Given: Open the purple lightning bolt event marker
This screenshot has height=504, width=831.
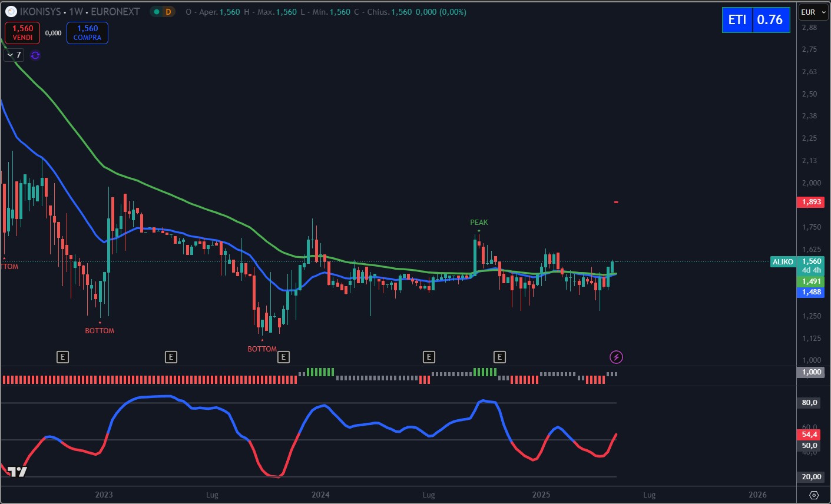Looking at the screenshot, I should 615,357.
